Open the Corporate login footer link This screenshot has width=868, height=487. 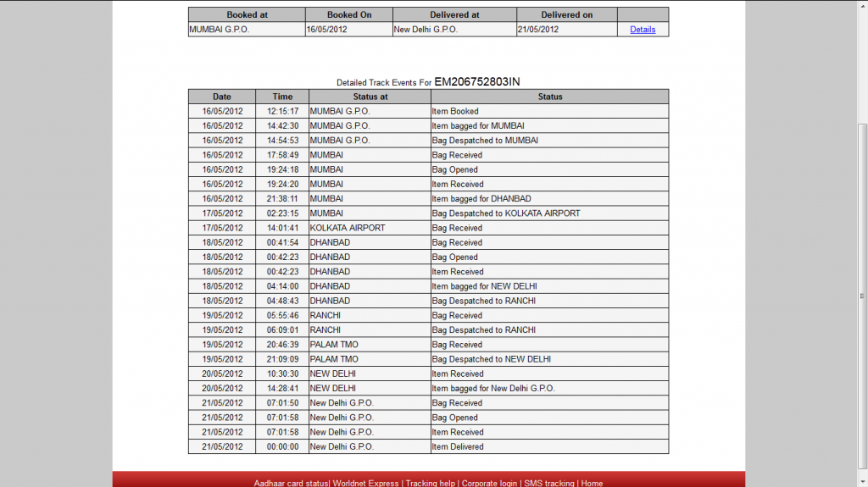[x=489, y=483]
